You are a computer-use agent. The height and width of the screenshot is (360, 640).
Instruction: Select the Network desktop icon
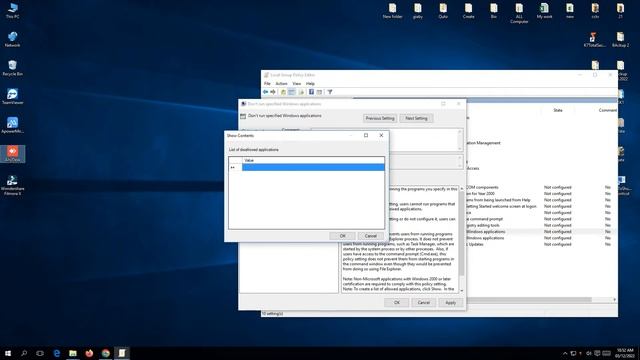point(12,39)
